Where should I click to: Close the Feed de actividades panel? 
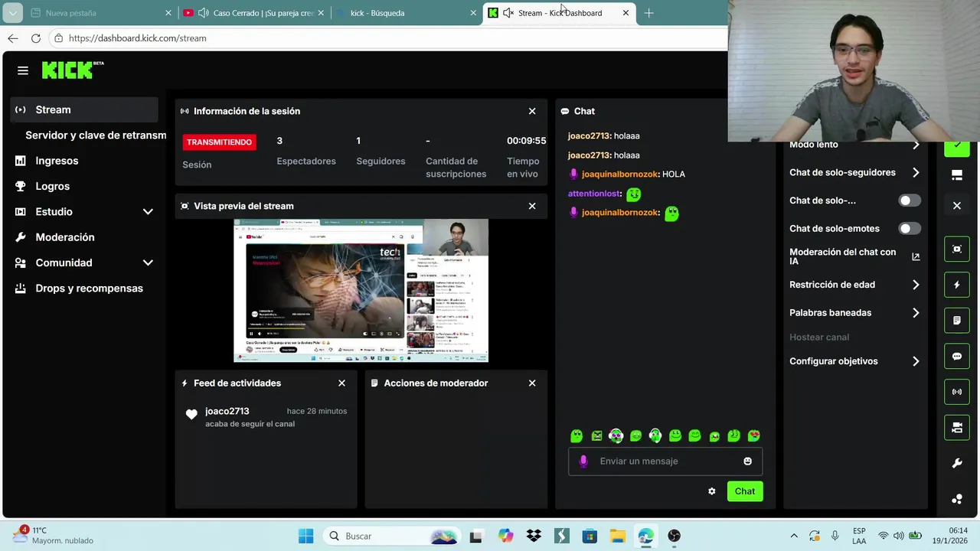pos(341,383)
